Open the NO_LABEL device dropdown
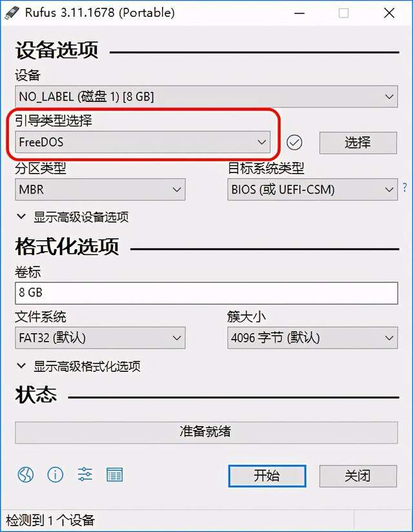Image resolution: width=413 pixels, height=532 pixels. coord(206,97)
